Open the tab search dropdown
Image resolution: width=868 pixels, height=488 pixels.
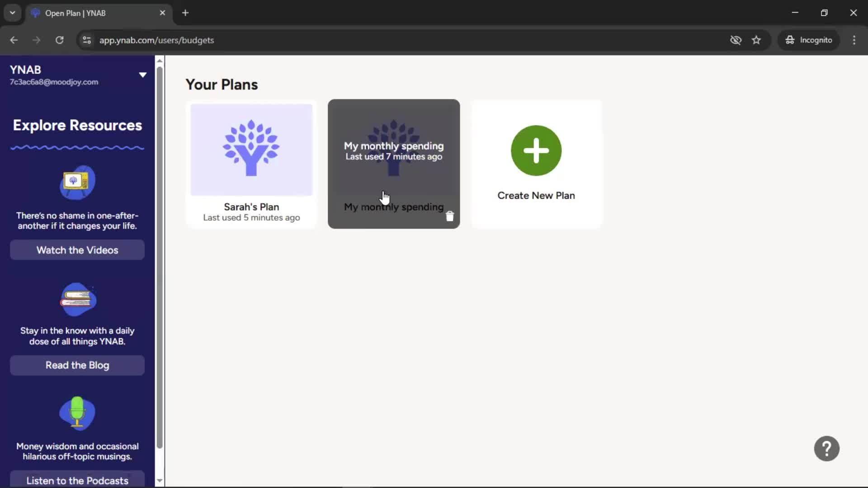point(13,13)
